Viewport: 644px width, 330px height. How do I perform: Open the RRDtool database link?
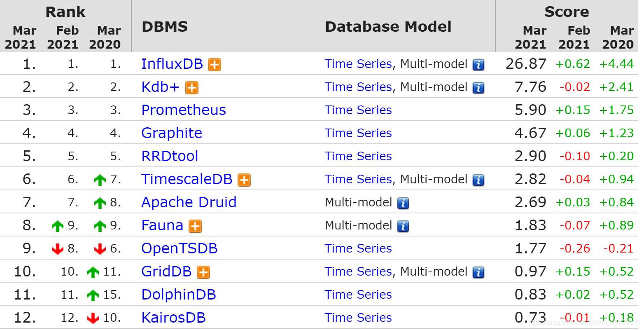(169, 156)
